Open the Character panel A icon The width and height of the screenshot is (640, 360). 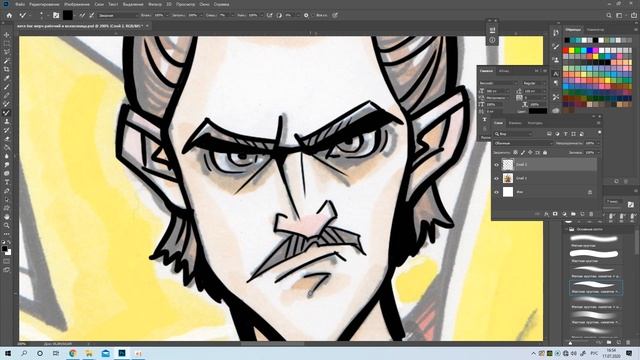[x=556, y=74]
